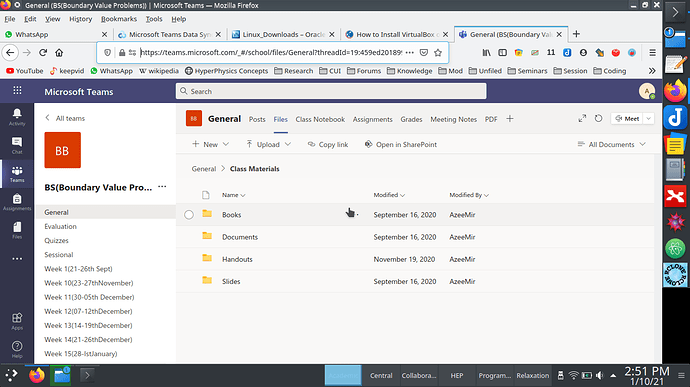Image resolution: width=690 pixels, height=387 pixels.
Task: Select the Books folder row circle
Action: tap(189, 214)
